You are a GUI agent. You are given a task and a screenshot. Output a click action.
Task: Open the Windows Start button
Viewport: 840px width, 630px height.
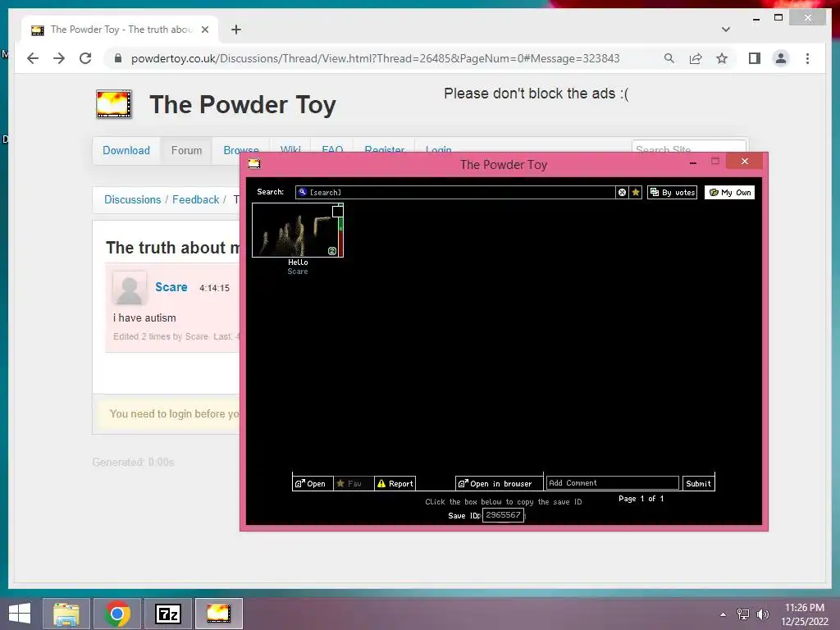20,614
